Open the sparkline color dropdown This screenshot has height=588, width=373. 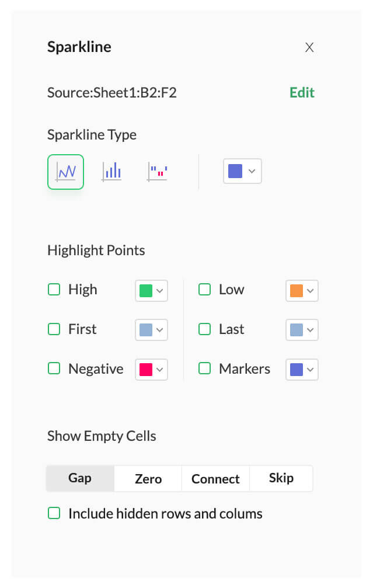242,171
